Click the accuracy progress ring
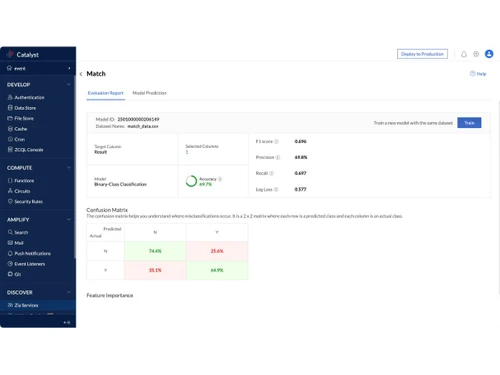Image resolution: width=500 pixels, height=375 pixels. pos(191,181)
